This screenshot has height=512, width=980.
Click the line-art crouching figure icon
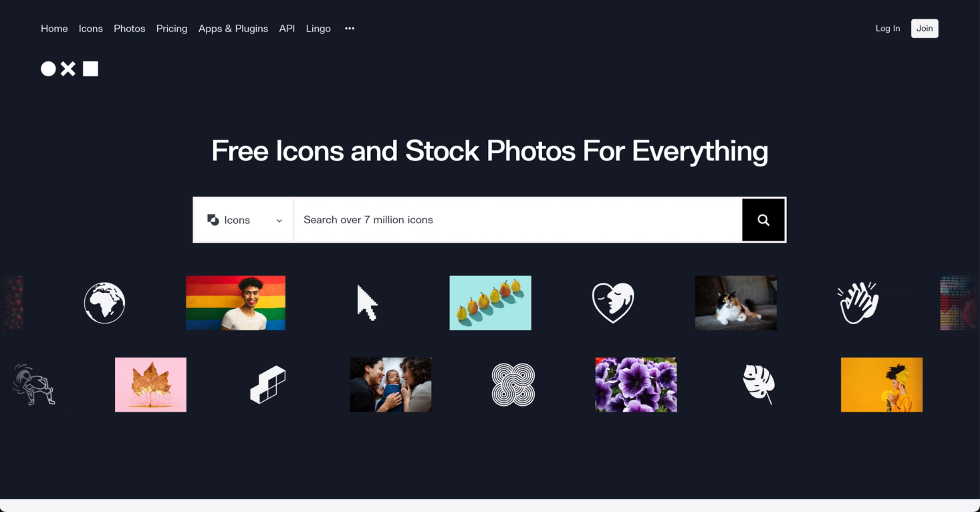click(33, 385)
